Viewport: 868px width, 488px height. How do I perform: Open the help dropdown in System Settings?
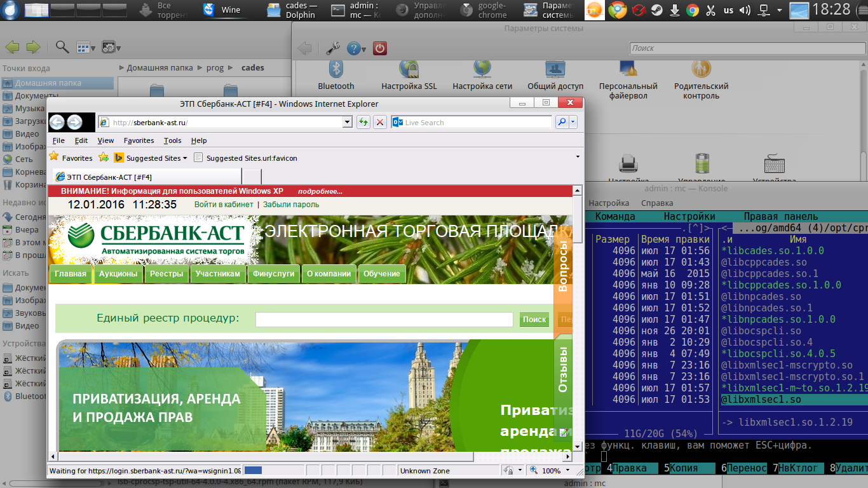364,49
